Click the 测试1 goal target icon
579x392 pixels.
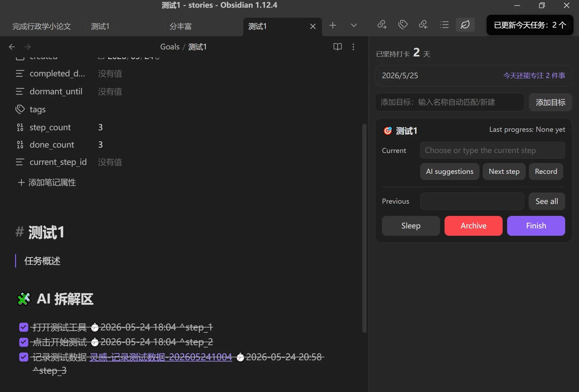point(388,131)
